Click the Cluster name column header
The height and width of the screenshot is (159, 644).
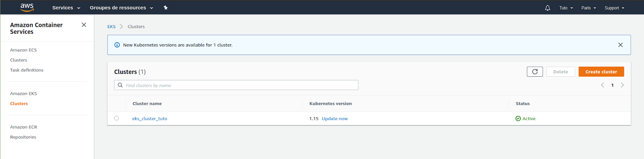pyautogui.click(x=147, y=104)
